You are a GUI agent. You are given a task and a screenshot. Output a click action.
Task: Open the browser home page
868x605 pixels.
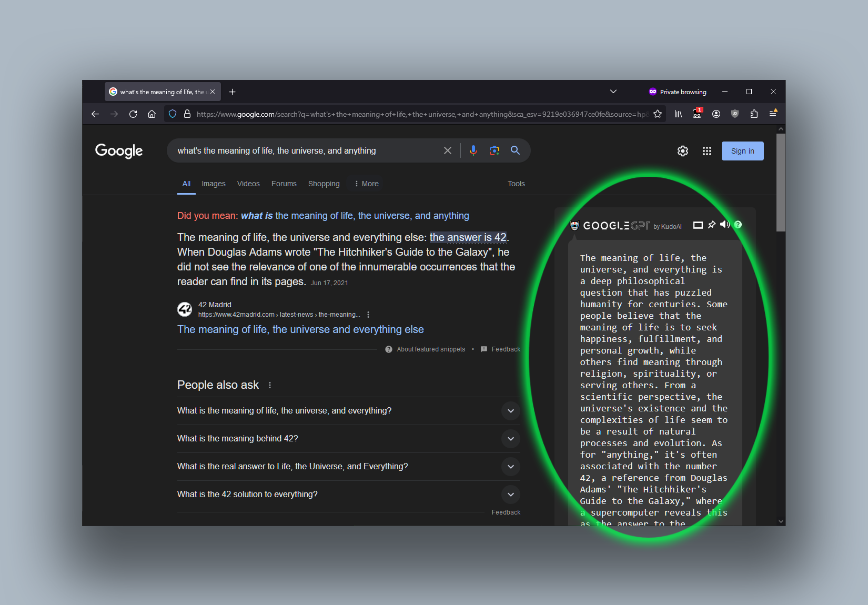pos(152,114)
